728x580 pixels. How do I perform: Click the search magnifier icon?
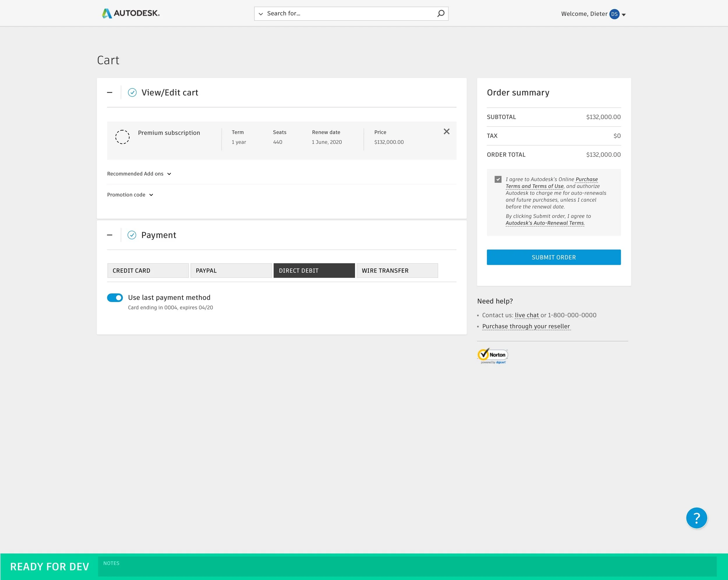[441, 13]
